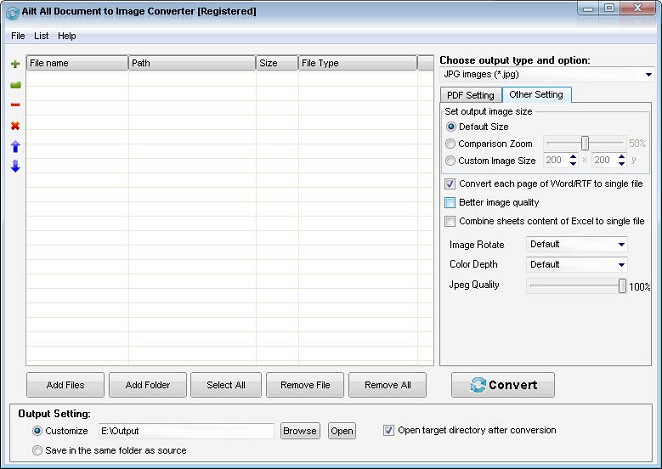Image resolution: width=662 pixels, height=469 pixels.
Task: Switch to the PDF Setting tab
Action: click(x=470, y=95)
